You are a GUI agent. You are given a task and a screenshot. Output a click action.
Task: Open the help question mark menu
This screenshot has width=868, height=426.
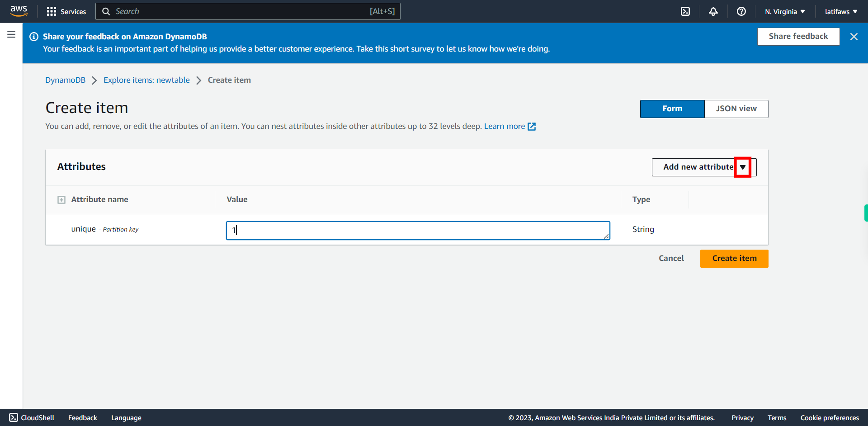[x=741, y=11]
